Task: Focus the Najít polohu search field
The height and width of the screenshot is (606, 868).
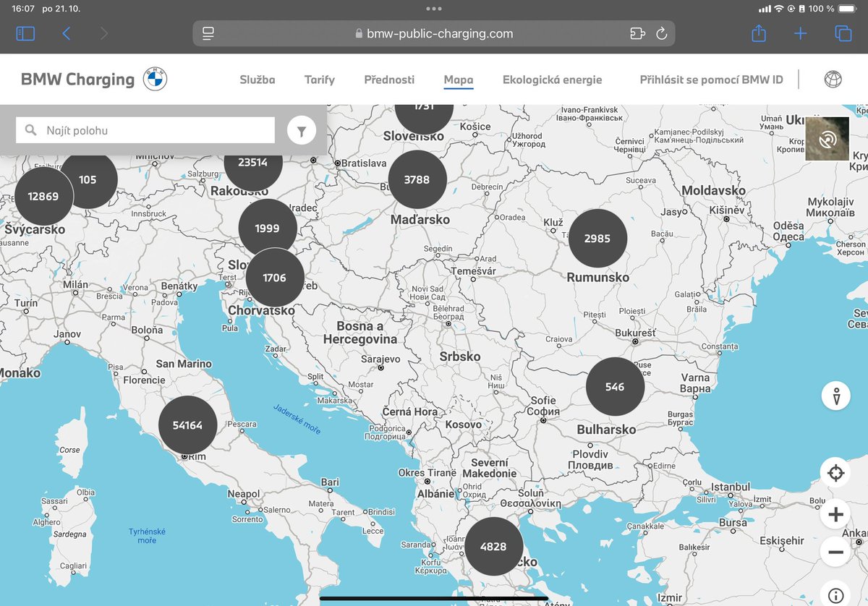Action: (x=145, y=130)
